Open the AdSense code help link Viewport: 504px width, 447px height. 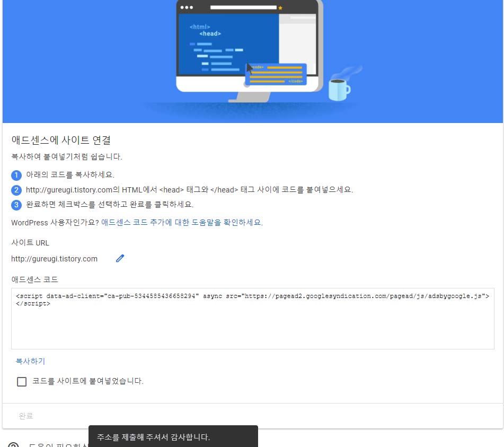(x=182, y=222)
